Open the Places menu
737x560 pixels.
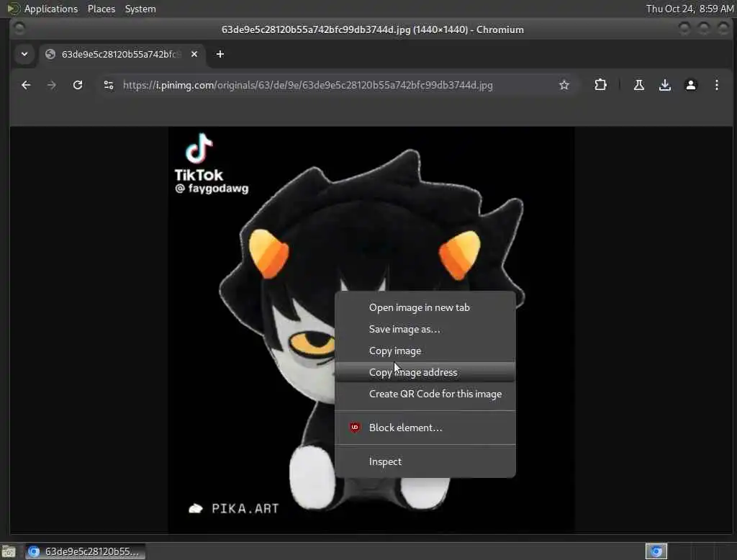[x=101, y=9]
